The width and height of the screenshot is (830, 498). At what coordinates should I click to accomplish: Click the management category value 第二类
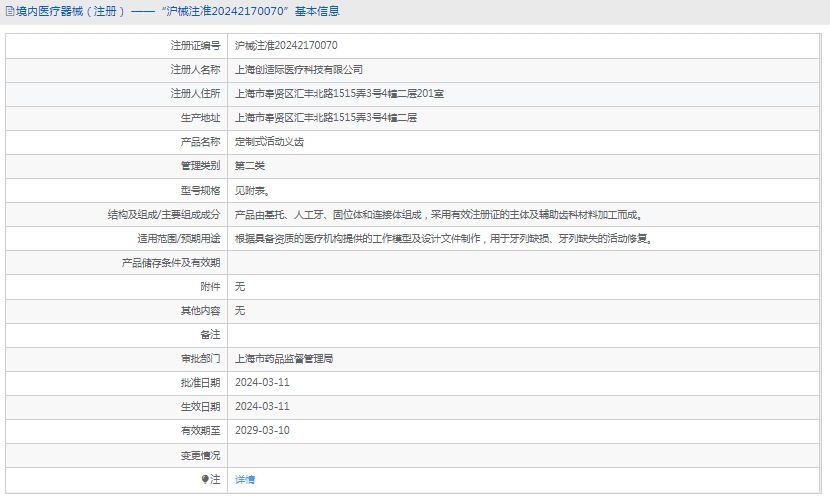point(250,166)
